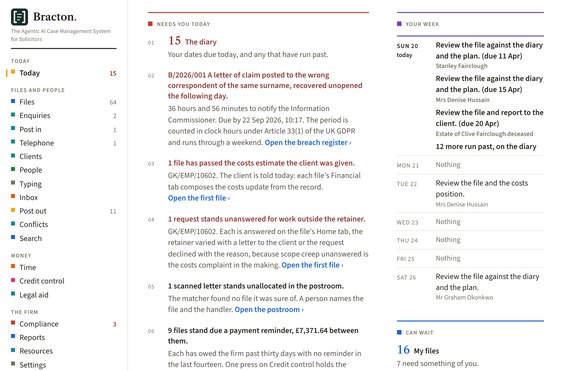Click 'Estate of Clive Fairclough deceased'
Screen dimensions: 564x371
[x=484, y=134]
